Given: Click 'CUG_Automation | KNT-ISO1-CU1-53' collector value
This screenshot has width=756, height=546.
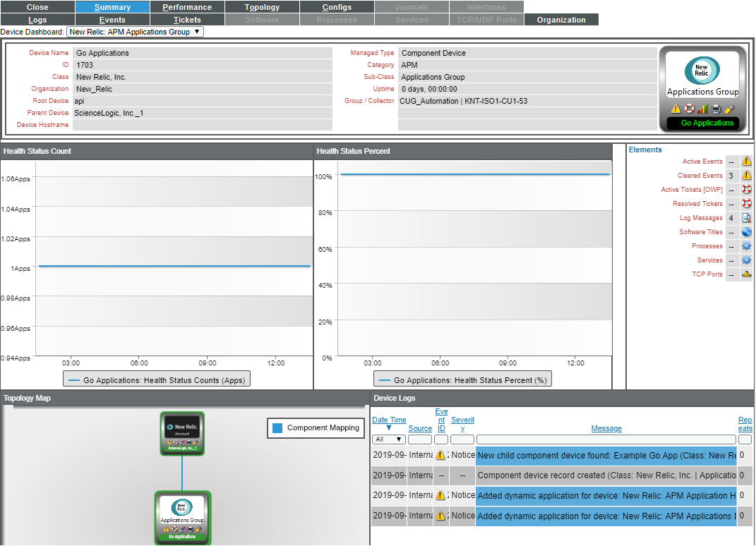Looking at the screenshot, I should point(463,101).
